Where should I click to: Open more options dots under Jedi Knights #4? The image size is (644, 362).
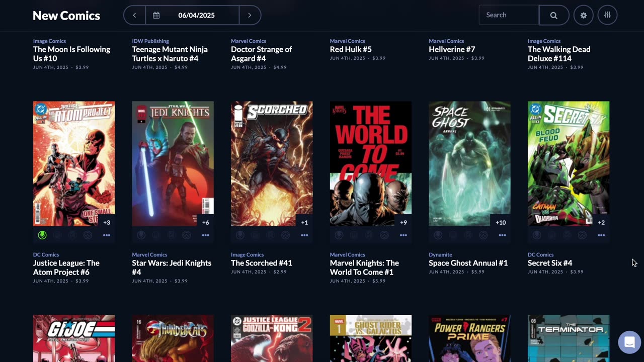(205, 235)
